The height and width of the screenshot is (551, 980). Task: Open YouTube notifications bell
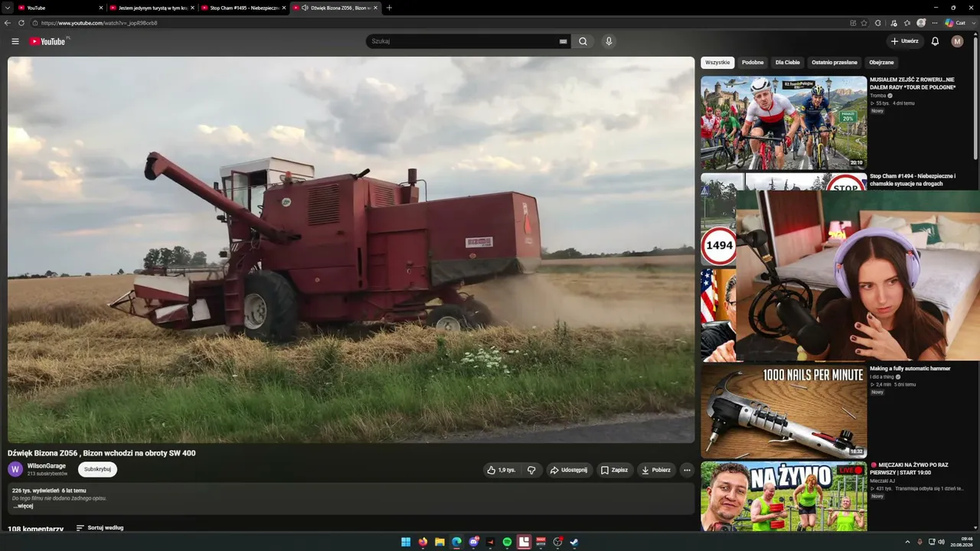pyautogui.click(x=935, y=41)
